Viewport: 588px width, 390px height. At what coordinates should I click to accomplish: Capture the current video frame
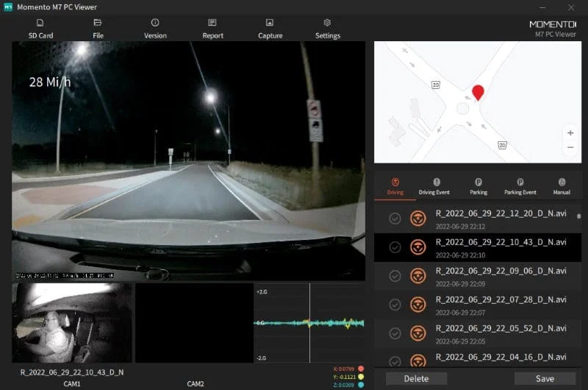pos(270,29)
